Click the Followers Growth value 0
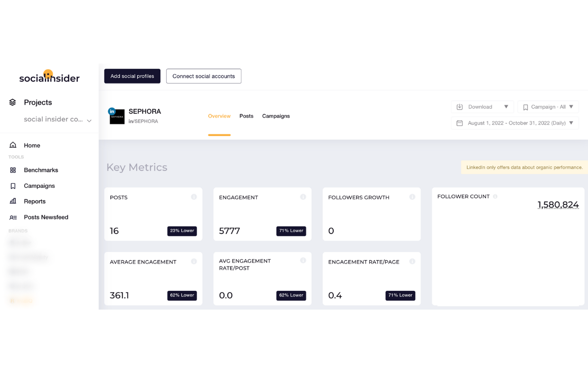The height and width of the screenshot is (373, 588). (x=331, y=231)
